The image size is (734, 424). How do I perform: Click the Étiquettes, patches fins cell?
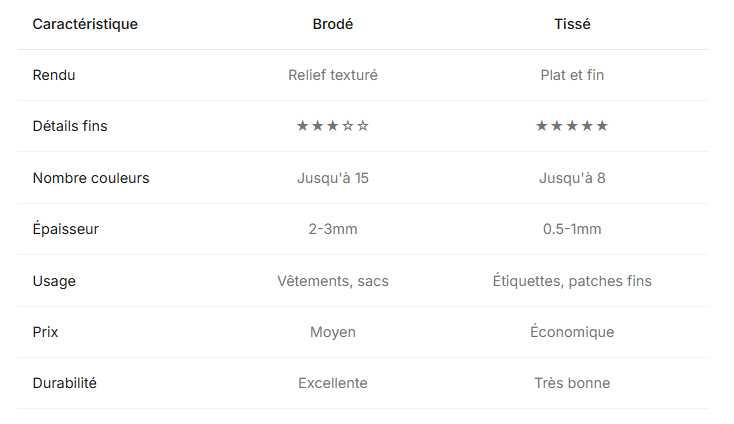[572, 281]
